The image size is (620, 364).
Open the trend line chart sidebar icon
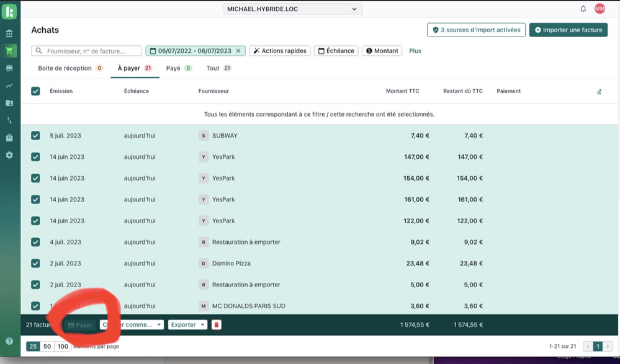9,86
